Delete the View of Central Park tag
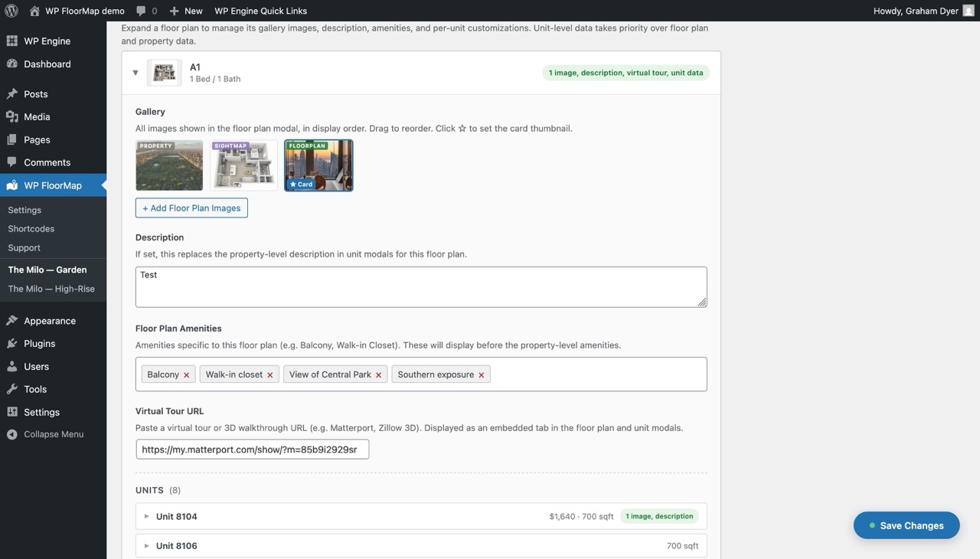 [x=378, y=375]
